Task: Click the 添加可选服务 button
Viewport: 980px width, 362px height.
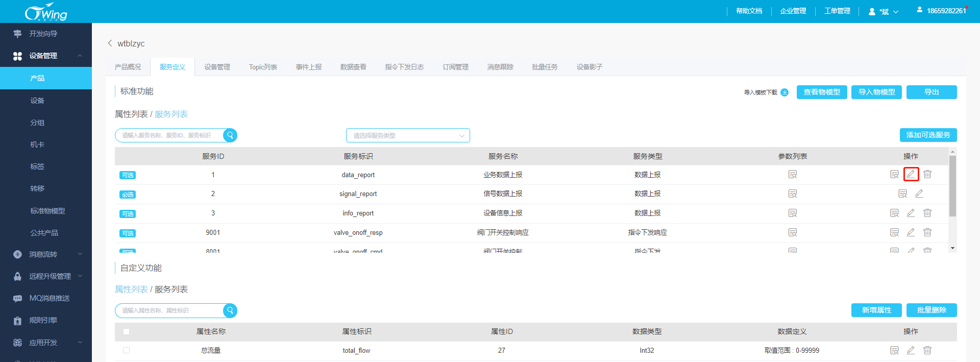Action: 928,135
